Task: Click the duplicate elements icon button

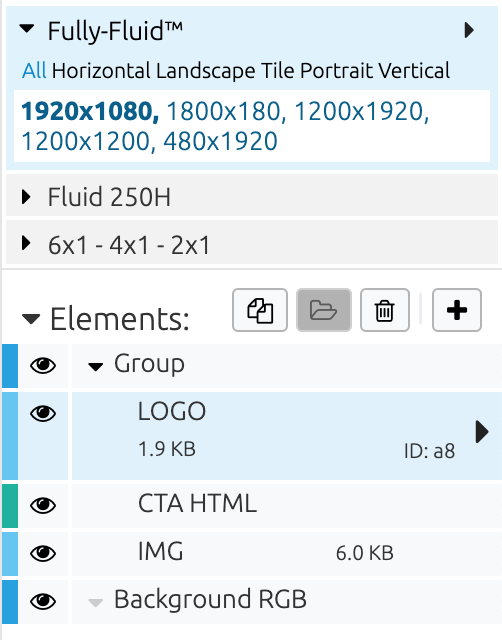Action: (x=260, y=310)
